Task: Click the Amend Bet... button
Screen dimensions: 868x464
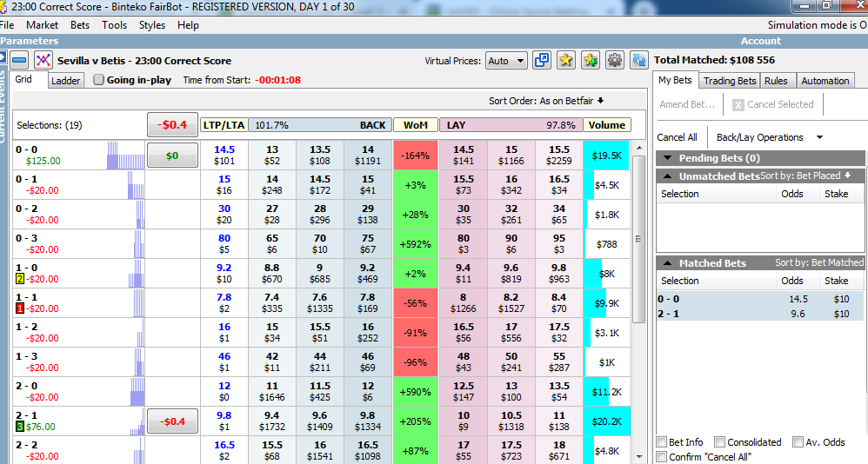Action: pos(687,104)
